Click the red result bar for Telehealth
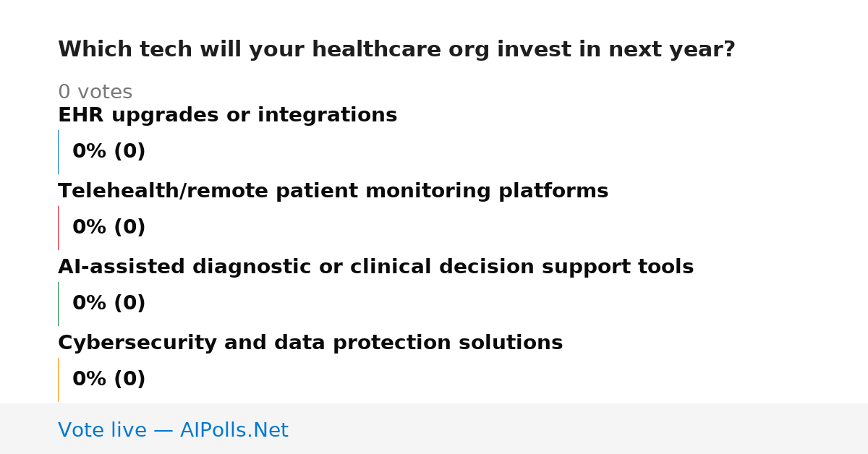The width and height of the screenshot is (868, 454). point(58,228)
